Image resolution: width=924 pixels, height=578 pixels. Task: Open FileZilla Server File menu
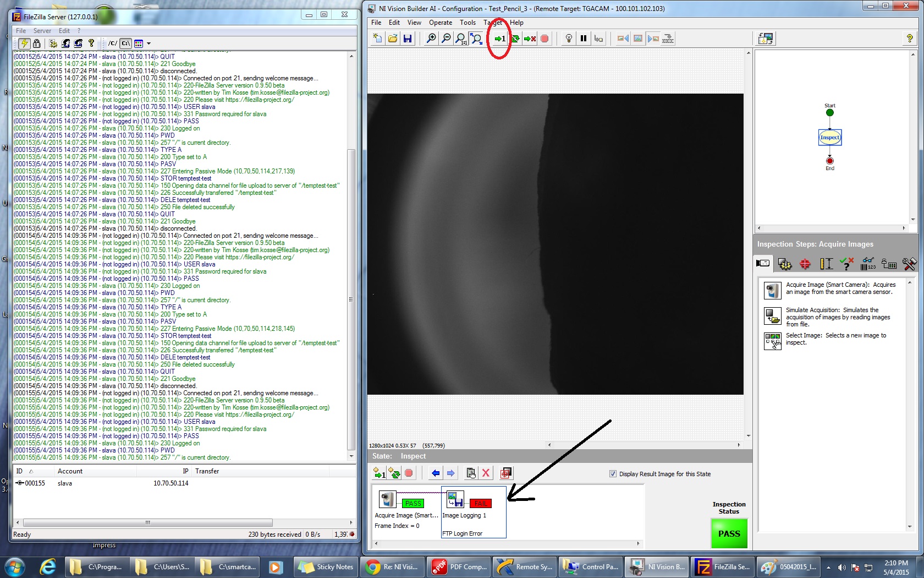click(21, 31)
